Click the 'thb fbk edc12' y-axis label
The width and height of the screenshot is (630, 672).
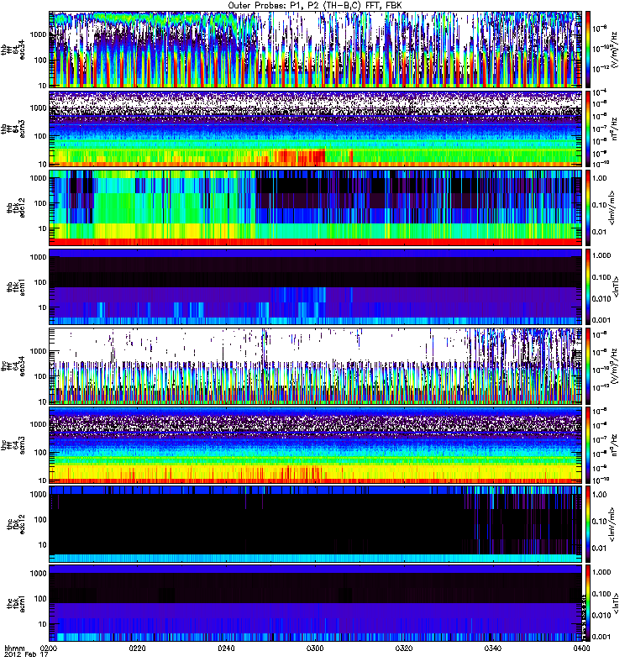point(13,207)
